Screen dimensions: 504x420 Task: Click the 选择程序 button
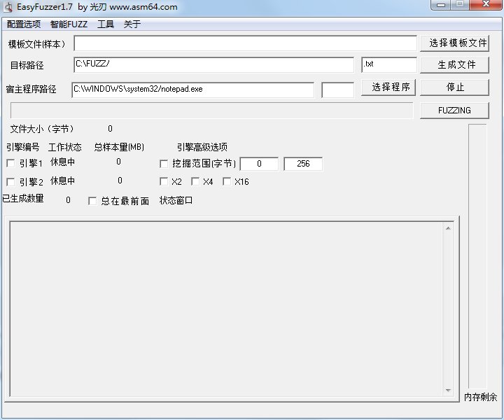coord(389,87)
